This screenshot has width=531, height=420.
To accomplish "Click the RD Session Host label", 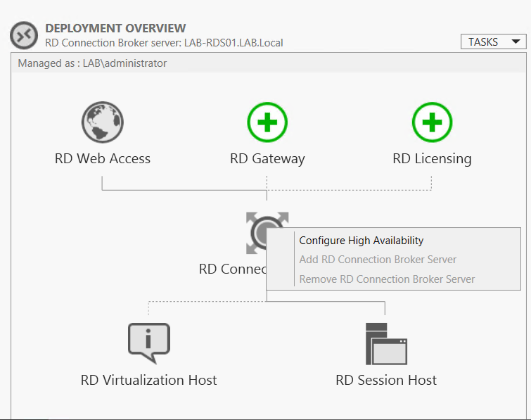I will [386, 380].
